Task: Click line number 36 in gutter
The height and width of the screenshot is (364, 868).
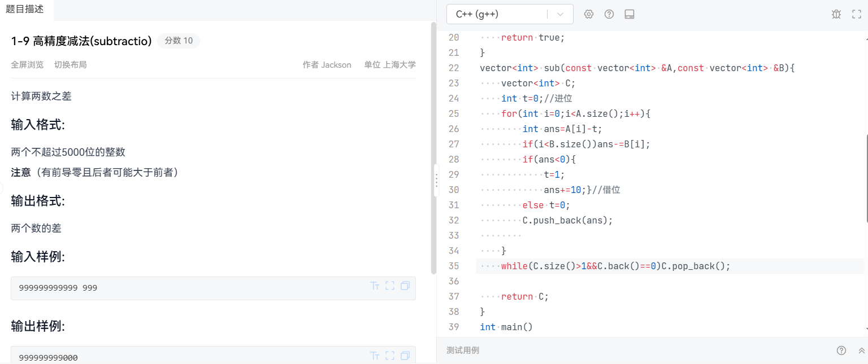Action: (453, 281)
